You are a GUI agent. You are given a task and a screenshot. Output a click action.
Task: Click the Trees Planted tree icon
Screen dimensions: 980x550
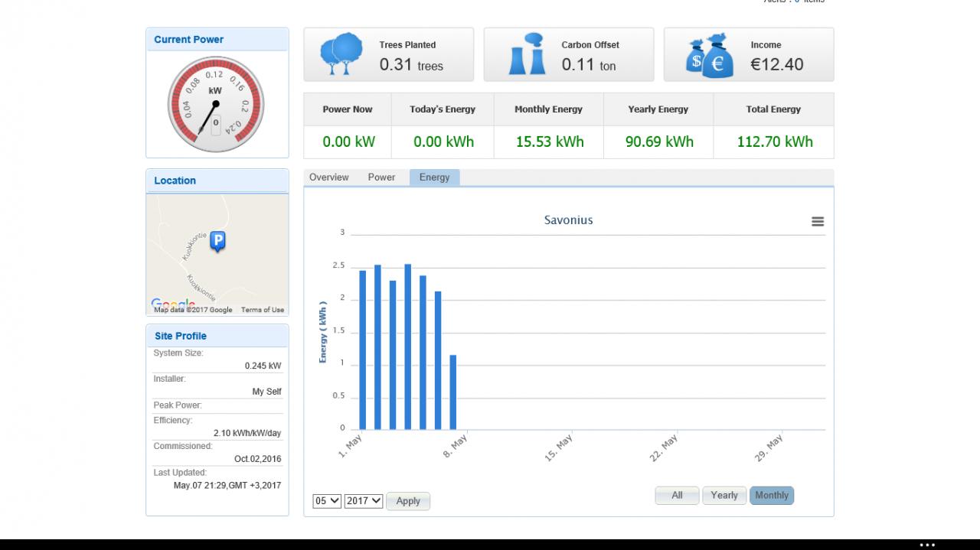(341, 54)
